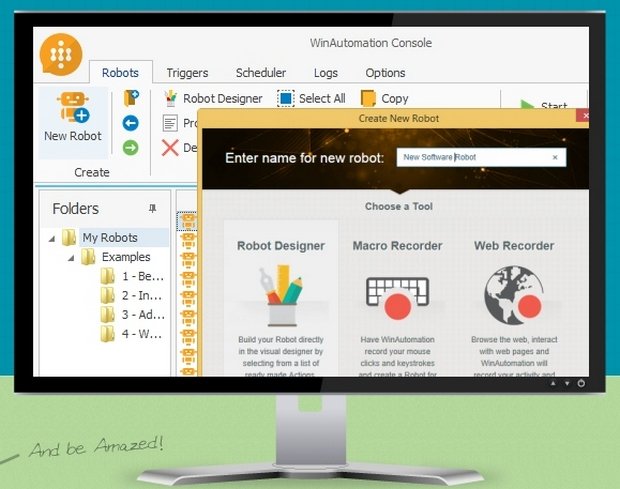Switch to the Robots ribbon tab
This screenshot has width=620, height=489.
point(121,73)
